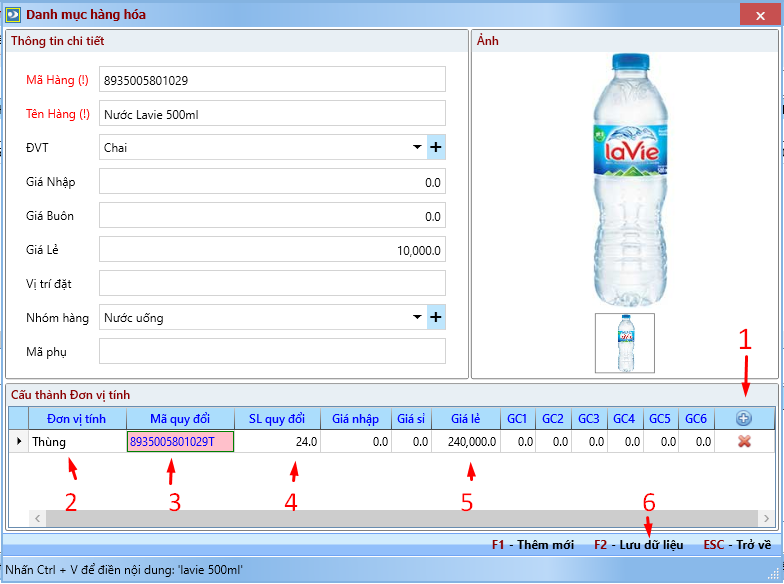Click the GC4 column header
784x584 pixels.
(624, 418)
